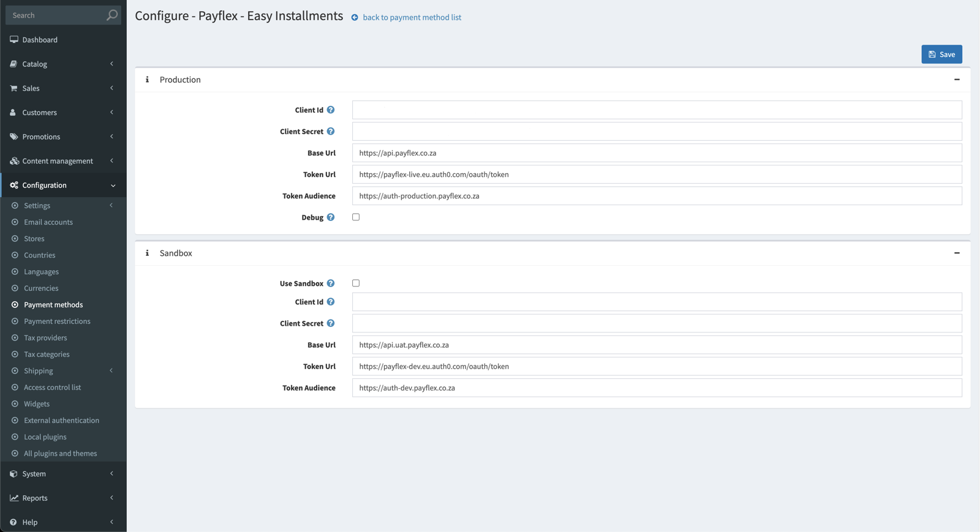Click Production Token Audience field

(657, 196)
